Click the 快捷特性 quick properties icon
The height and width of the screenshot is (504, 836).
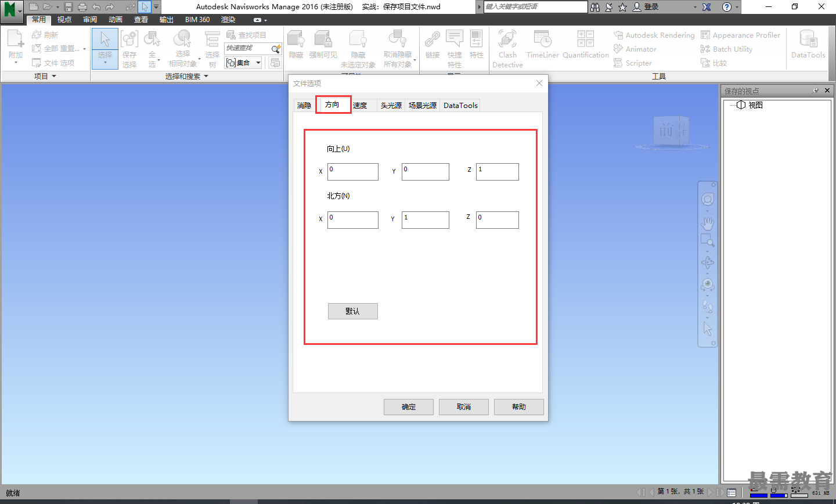455,48
